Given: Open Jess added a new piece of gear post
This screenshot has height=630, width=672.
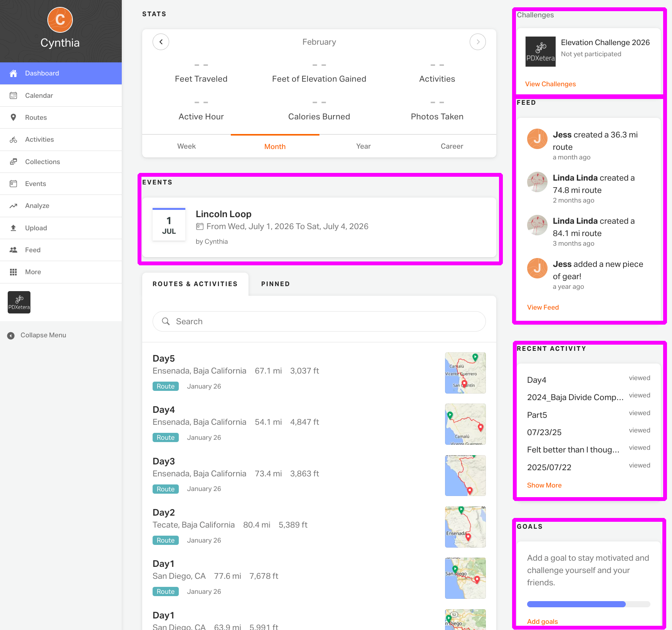Looking at the screenshot, I should click(598, 270).
